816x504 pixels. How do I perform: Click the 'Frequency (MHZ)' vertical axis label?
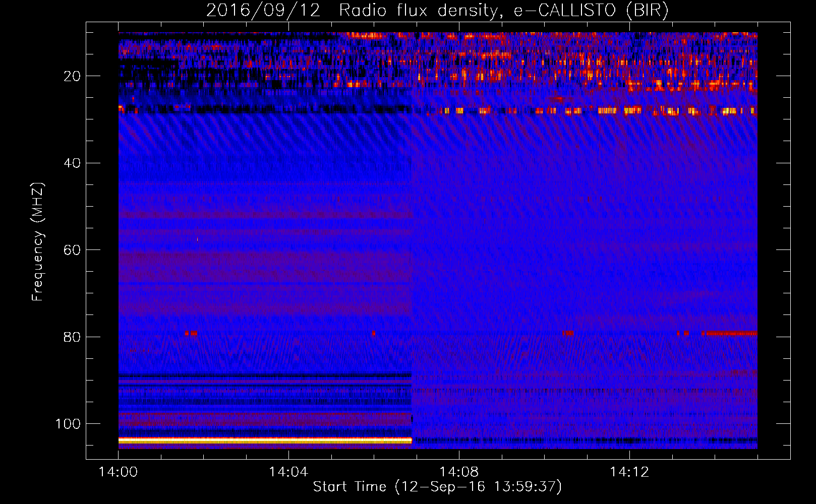coord(38,242)
